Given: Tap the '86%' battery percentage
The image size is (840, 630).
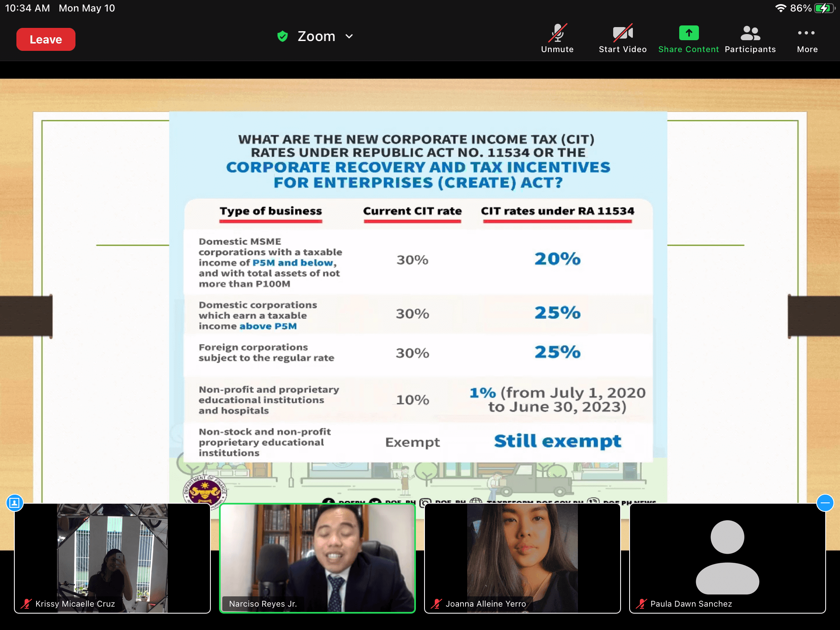Looking at the screenshot, I should click(801, 8).
